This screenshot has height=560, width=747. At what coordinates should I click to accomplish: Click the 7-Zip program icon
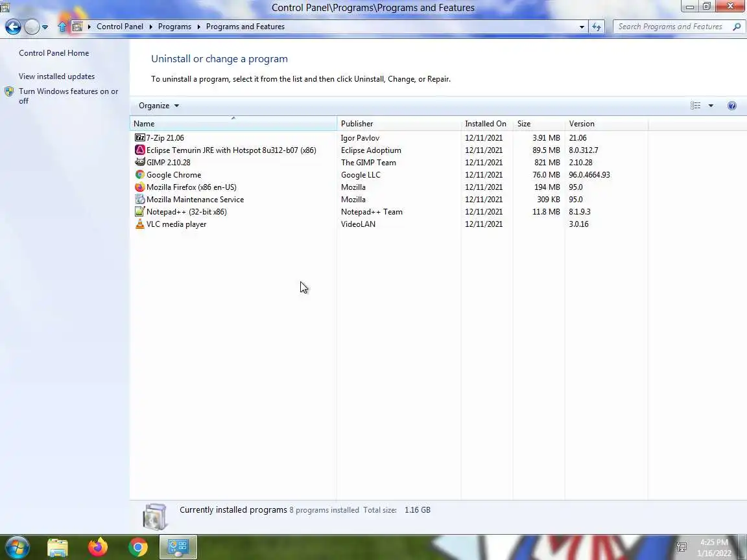pos(139,137)
